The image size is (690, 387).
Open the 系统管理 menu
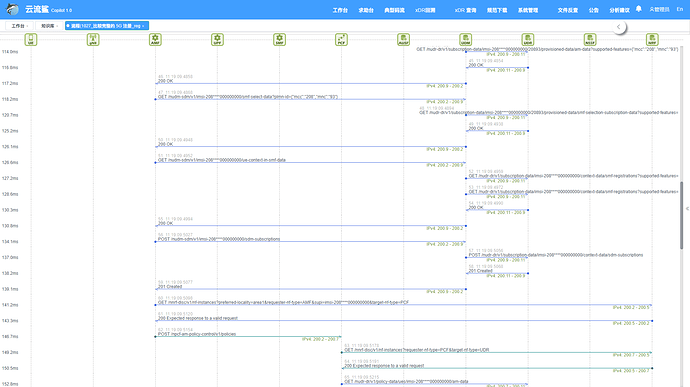pyautogui.click(x=528, y=10)
